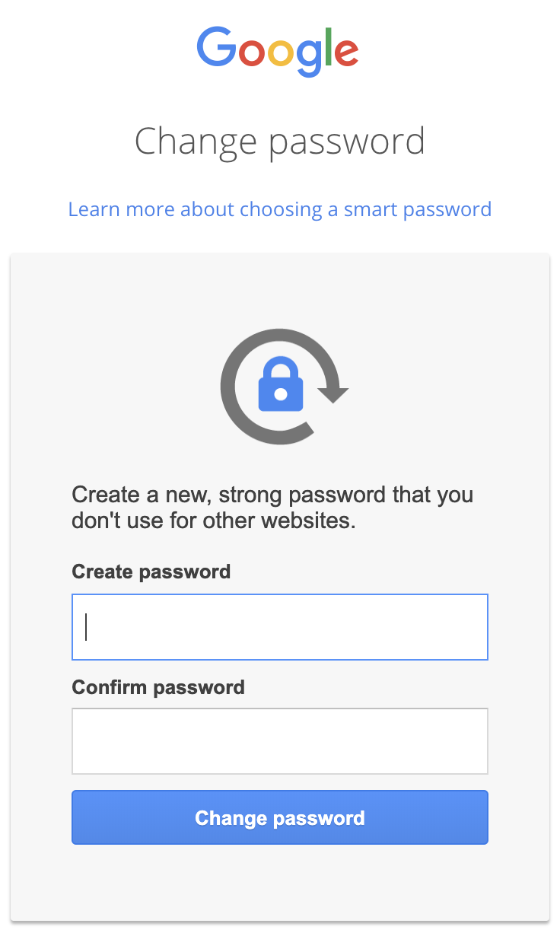Image resolution: width=560 pixels, height=933 pixels.
Task: Focus the Confirm password input field
Action: [x=280, y=741]
